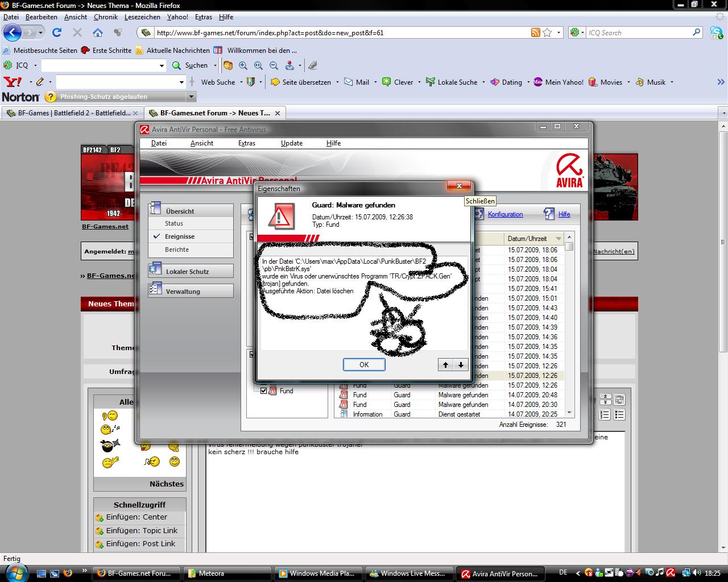The width and height of the screenshot is (728, 582).
Task: Expand the hidden Yahoo toolbar items chevron
Action: point(721,82)
